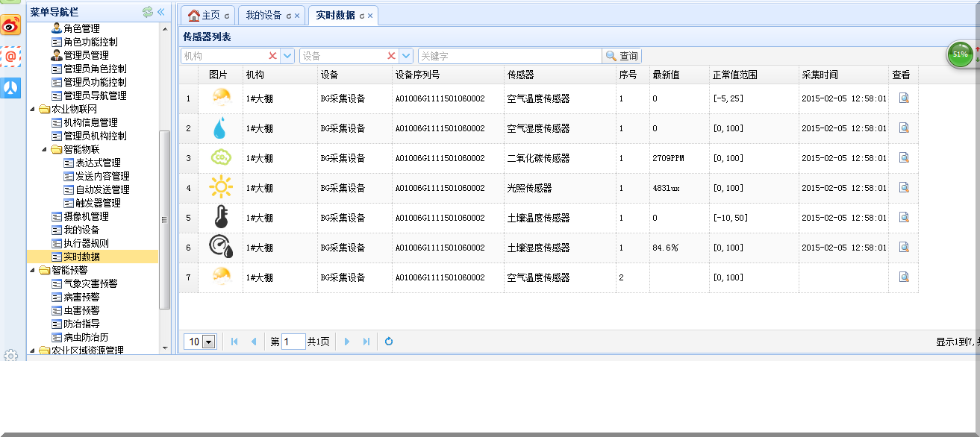Screen dimensions: 980x437
Task: Clear the 机构 filter with red X
Action: click(x=272, y=56)
